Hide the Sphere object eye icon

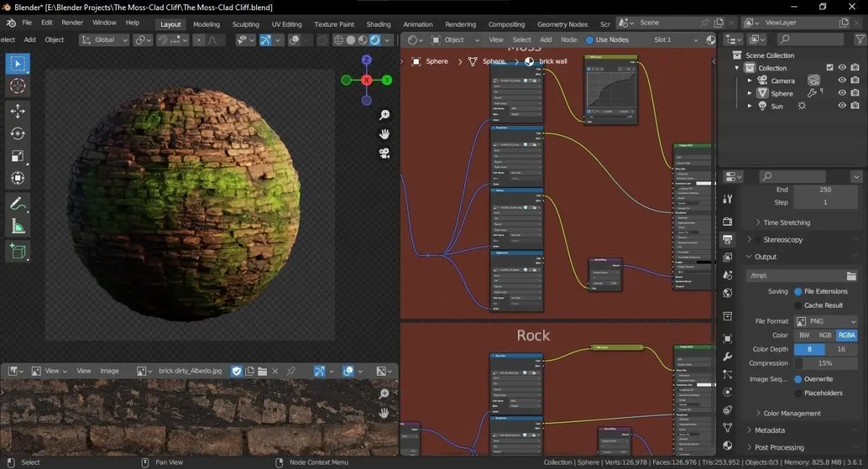(x=842, y=93)
